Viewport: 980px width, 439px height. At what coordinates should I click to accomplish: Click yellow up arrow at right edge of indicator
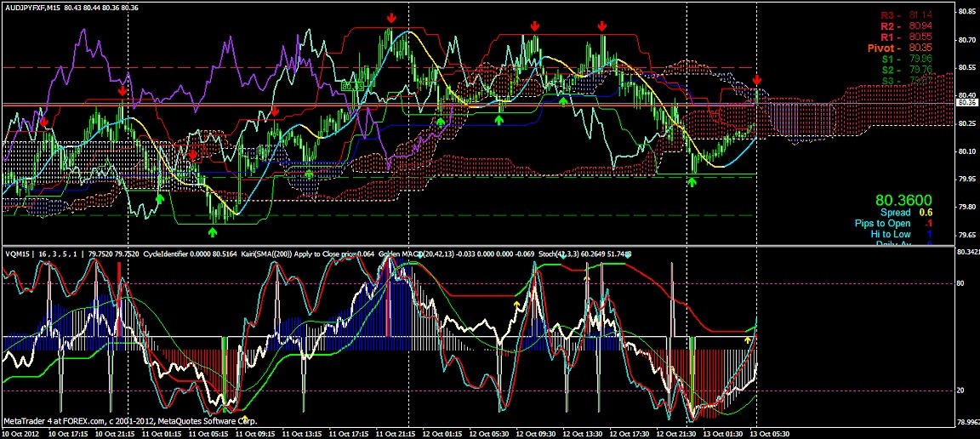[748, 339]
